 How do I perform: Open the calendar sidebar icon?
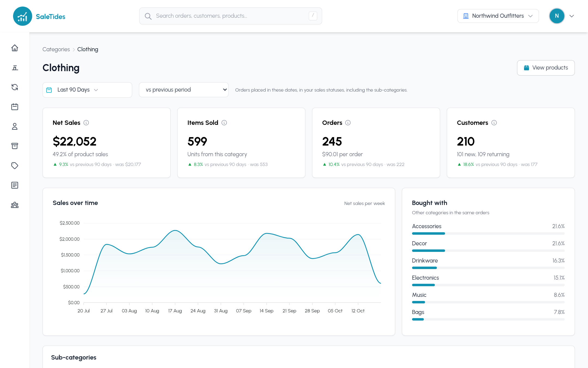pos(15,107)
